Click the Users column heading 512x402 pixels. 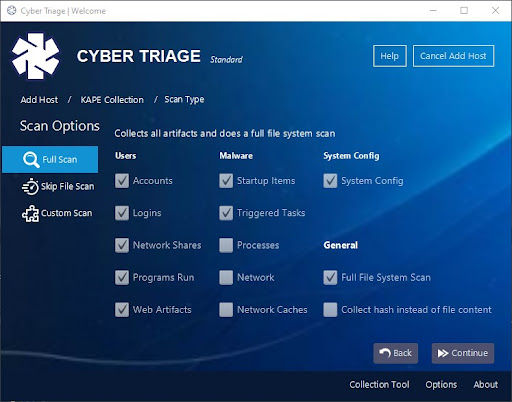pyautogui.click(x=126, y=156)
